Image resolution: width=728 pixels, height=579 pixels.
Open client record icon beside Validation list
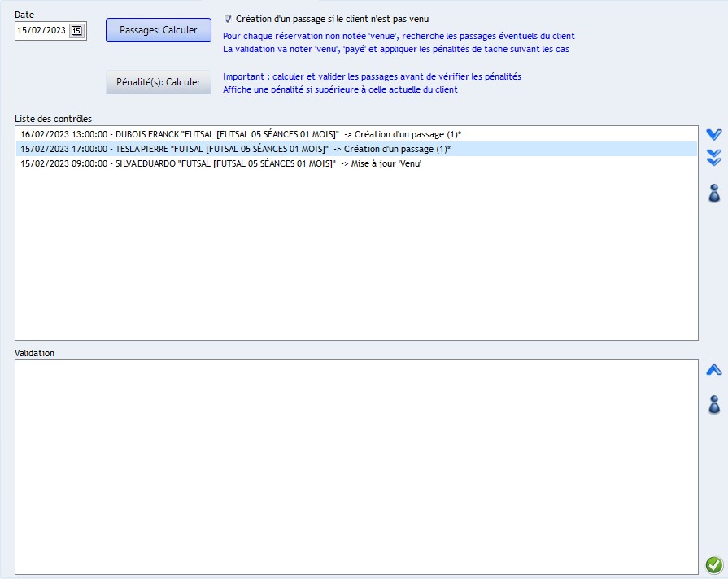(x=713, y=404)
